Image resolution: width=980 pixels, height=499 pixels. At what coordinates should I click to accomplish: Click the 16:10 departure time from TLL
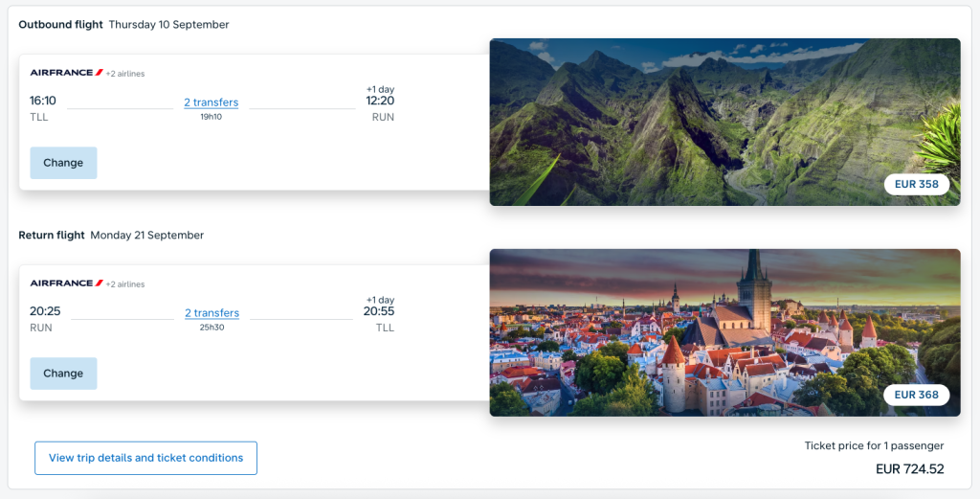[x=43, y=101]
